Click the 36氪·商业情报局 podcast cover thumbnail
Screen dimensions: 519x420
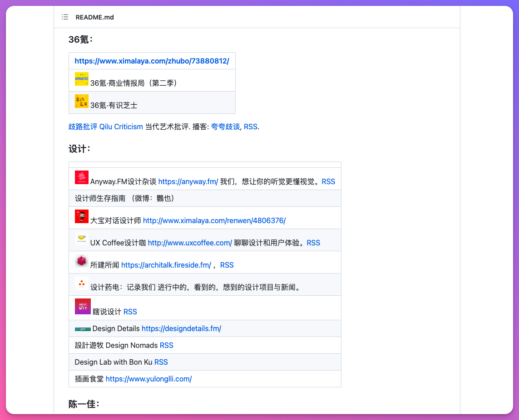tap(81, 79)
